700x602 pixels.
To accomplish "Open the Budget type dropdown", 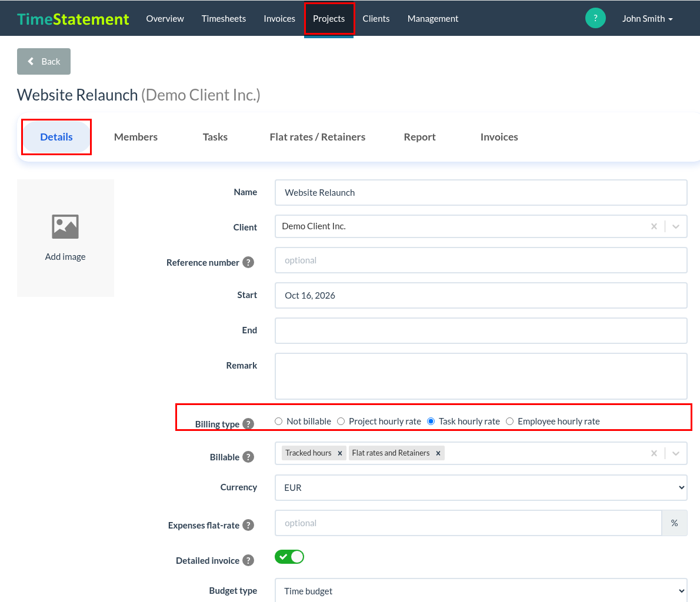I will pos(481,591).
